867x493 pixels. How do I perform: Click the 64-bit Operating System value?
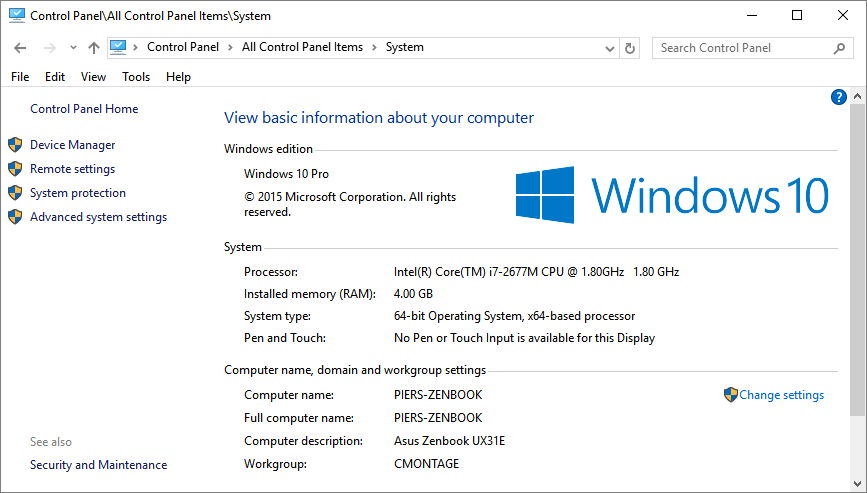point(514,316)
